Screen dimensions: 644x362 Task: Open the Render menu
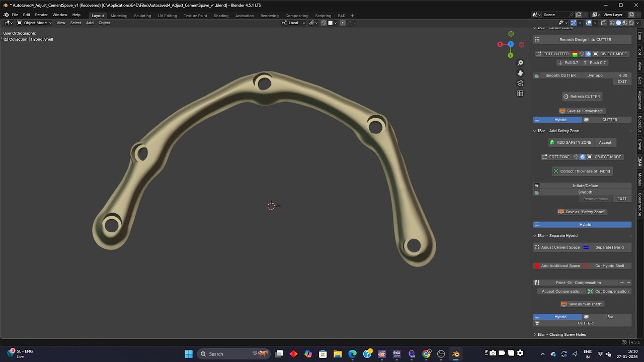coord(41,15)
